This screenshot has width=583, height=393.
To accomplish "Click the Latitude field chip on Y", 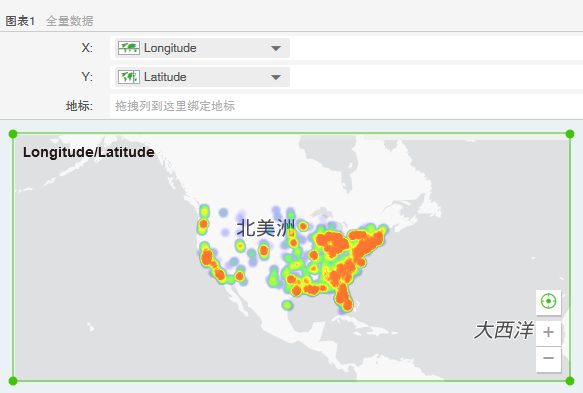I will [x=202, y=77].
